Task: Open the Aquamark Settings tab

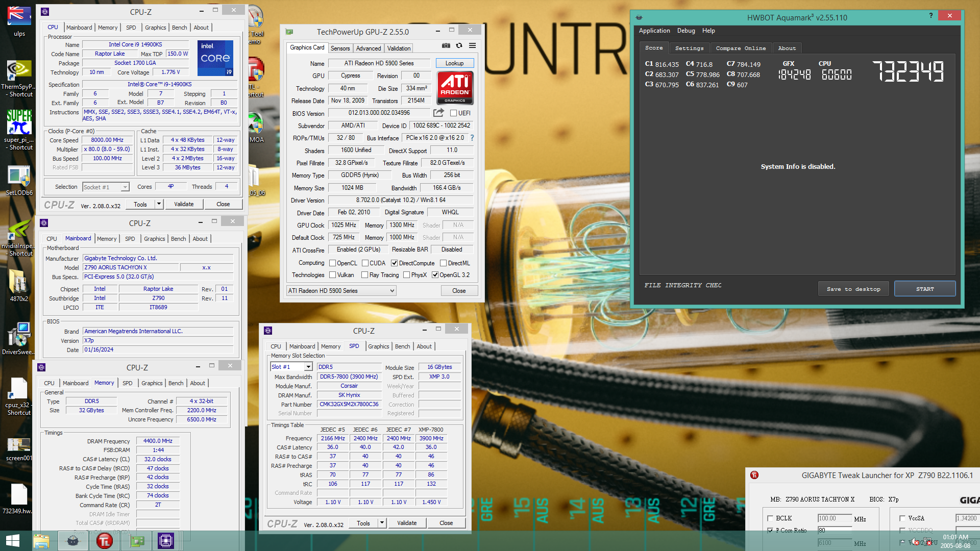Action: tap(689, 48)
